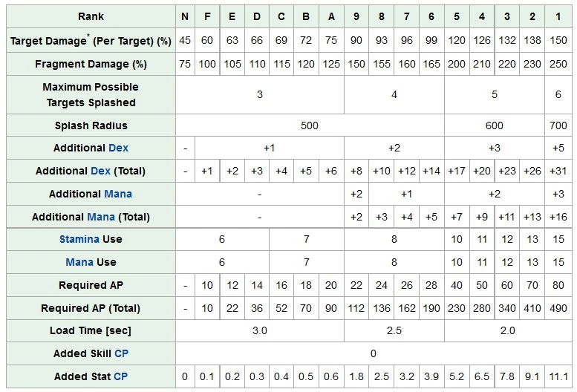Click the rank 1 column header

[558, 16]
